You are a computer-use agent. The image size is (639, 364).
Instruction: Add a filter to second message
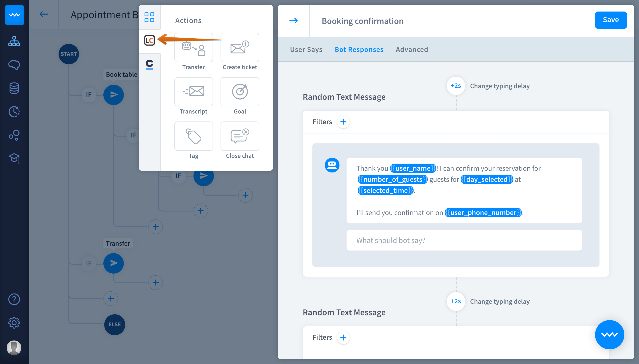point(343,337)
